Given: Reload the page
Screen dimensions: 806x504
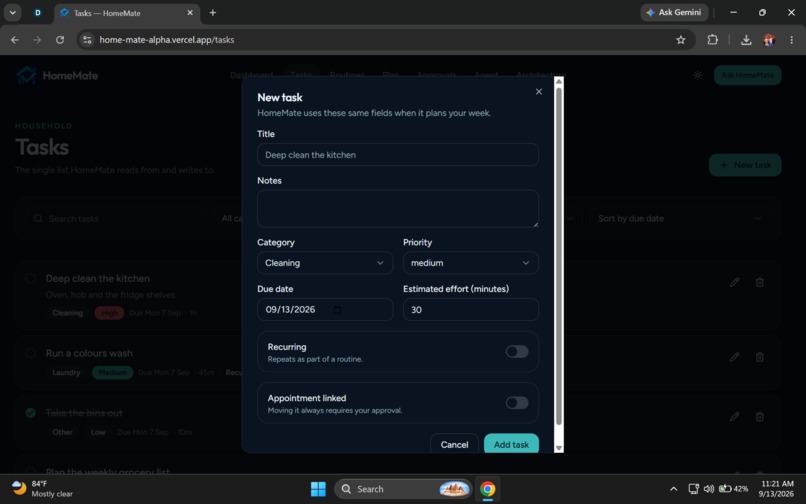Looking at the screenshot, I should point(60,40).
